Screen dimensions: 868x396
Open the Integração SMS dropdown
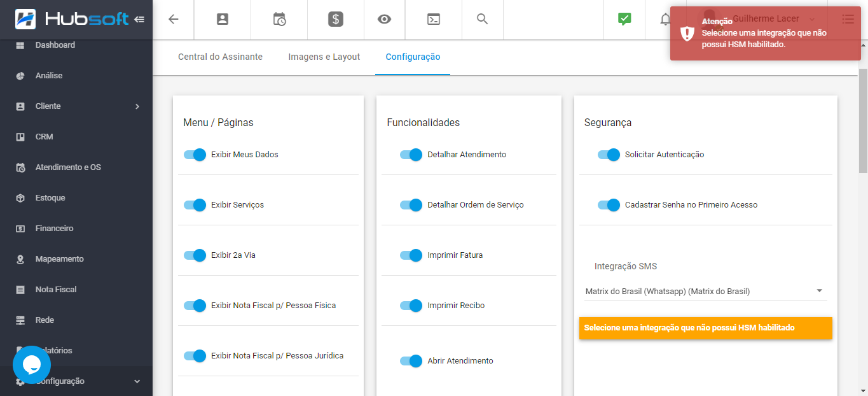706,292
